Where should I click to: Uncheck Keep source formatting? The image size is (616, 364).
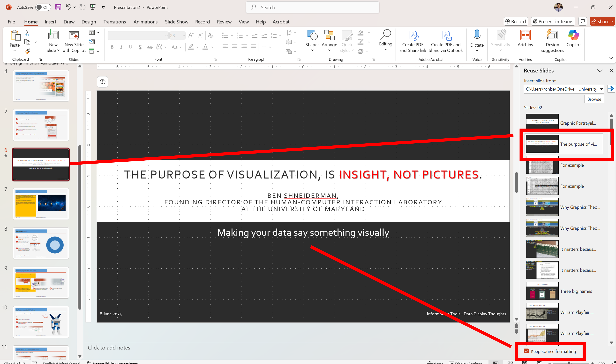[x=526, y=351]
